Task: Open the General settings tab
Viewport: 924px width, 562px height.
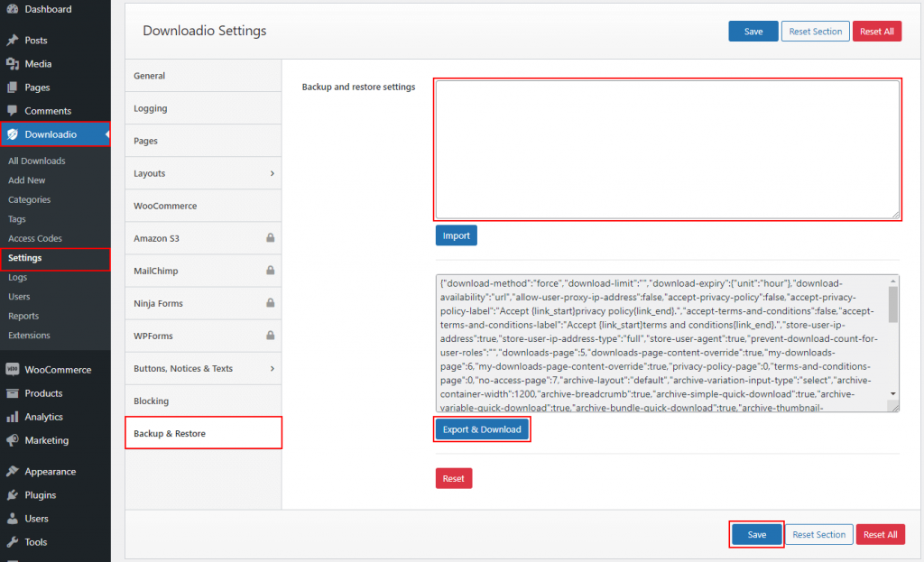Action: coord(203,76)
